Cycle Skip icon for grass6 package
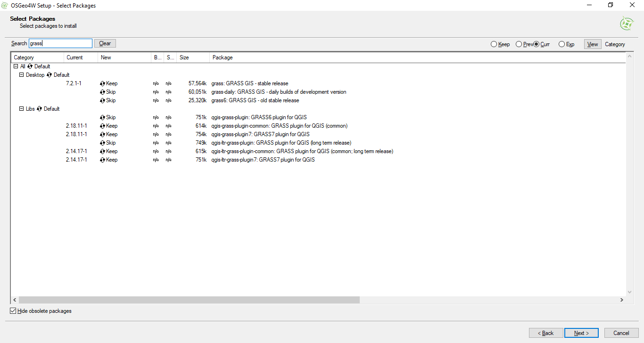The width and height of the screenshot is (644, 343). (x=102, y=100)
